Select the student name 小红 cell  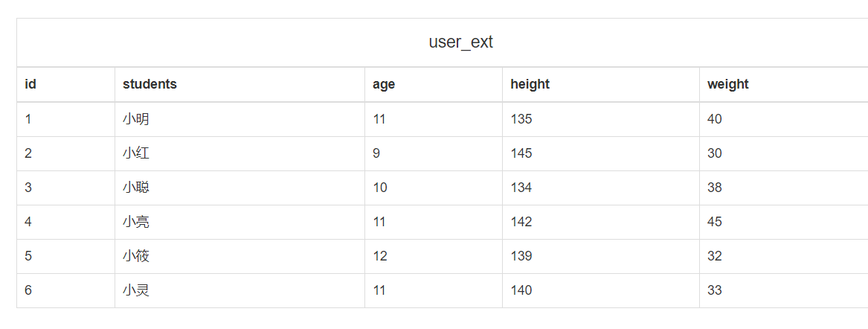click(x=136, y=153)
